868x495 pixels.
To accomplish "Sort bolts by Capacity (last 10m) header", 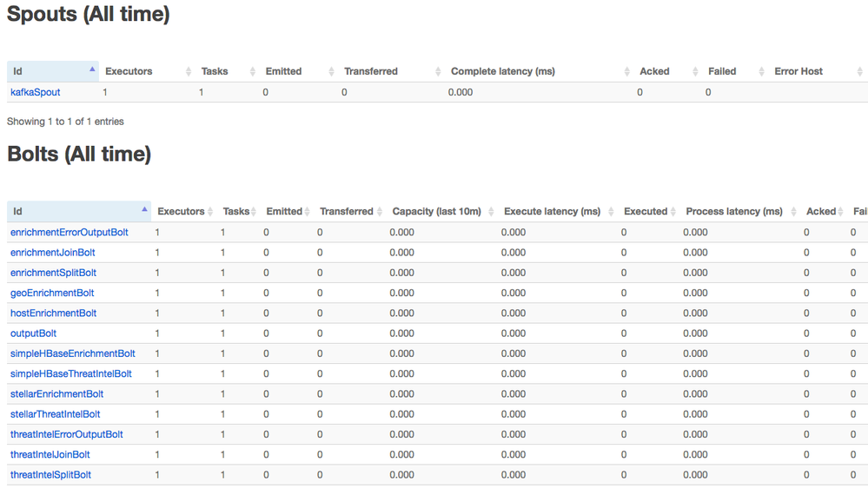I will 436,212.
